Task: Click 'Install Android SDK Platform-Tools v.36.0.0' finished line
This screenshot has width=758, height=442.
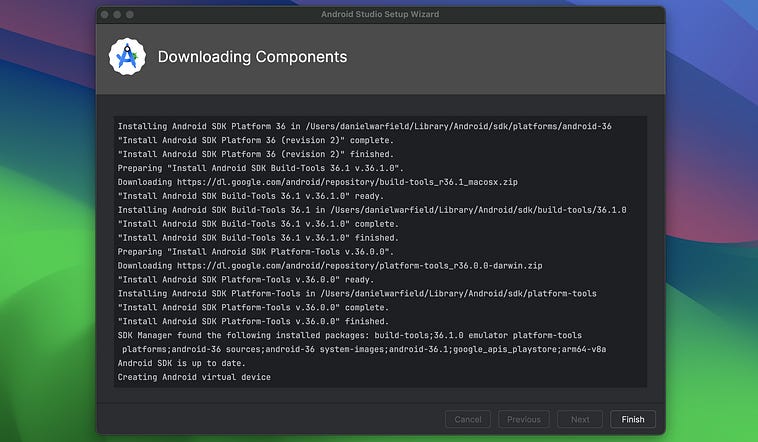Action: coord(253,322)
